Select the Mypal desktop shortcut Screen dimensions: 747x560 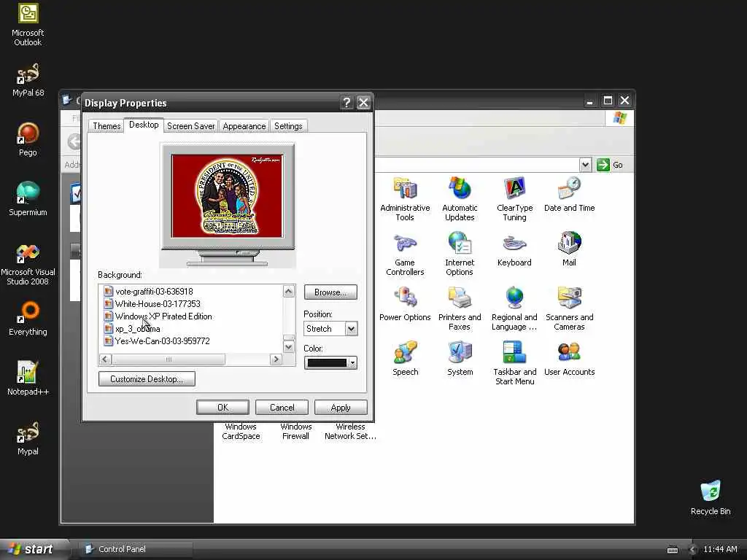(28, 438)
